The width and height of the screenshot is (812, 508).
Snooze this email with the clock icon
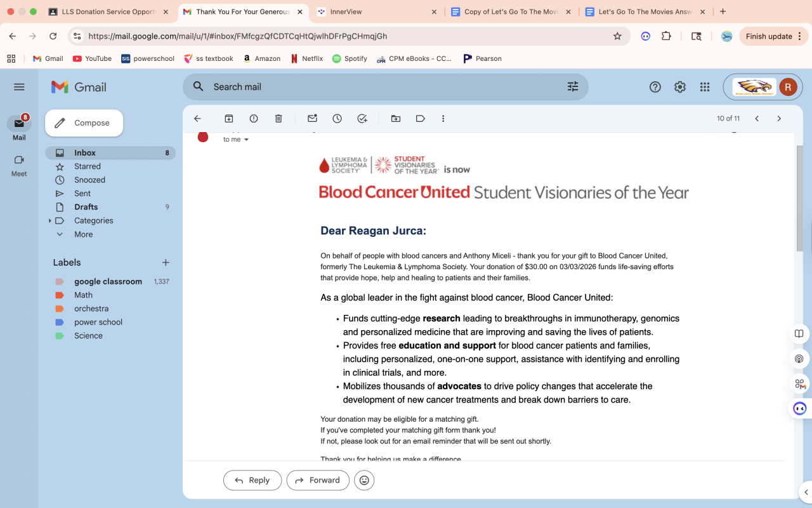[337, 119]
